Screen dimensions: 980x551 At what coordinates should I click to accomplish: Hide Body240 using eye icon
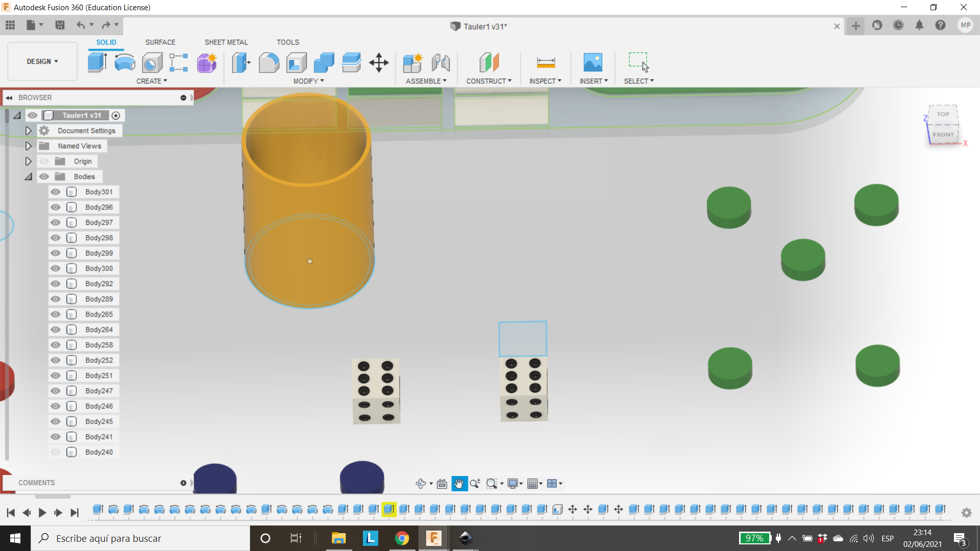55,452
